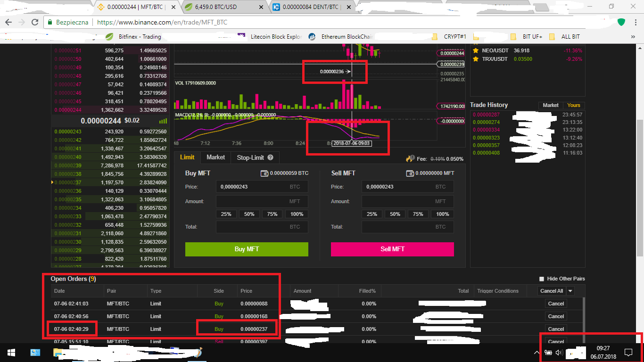The height and width of the screenshot is (362, 644).
Task: Click the order book depth bars icon
Action: 163,121
